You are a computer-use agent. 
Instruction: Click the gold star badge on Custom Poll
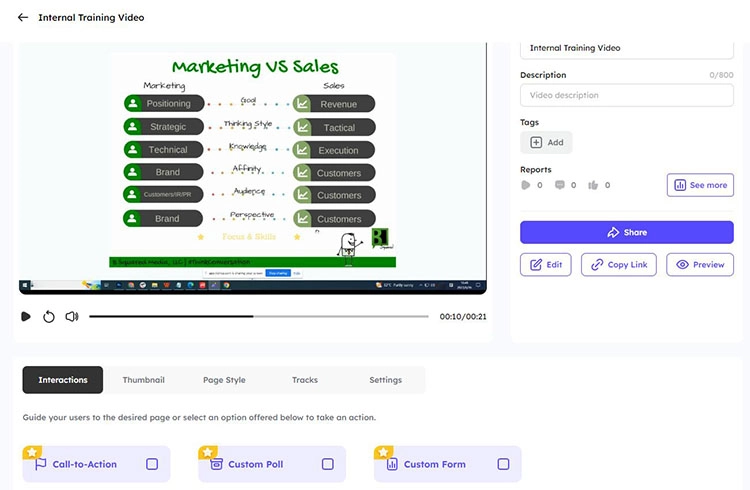pyautogui.click(x=208, y=453)
